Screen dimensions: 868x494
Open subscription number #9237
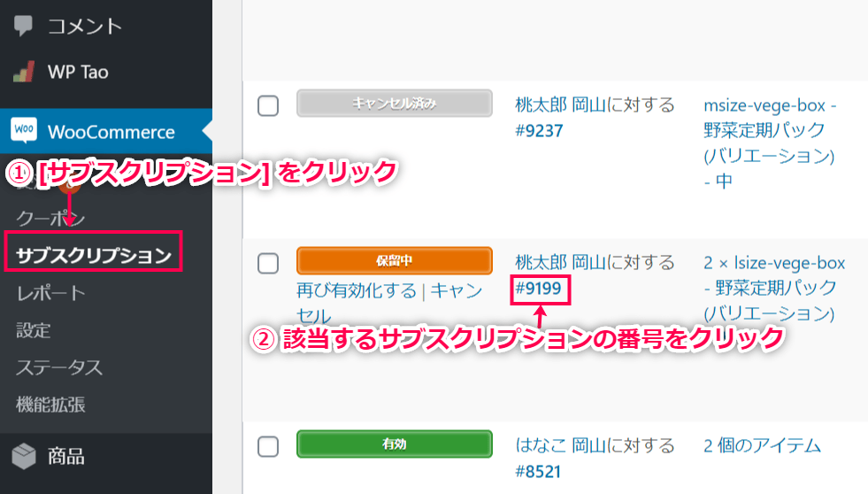tap(539, 131)
